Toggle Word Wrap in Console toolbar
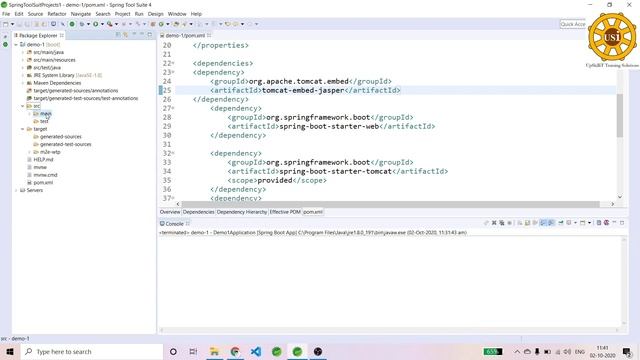This screenshot has height=360, width=640. [535, 223]
